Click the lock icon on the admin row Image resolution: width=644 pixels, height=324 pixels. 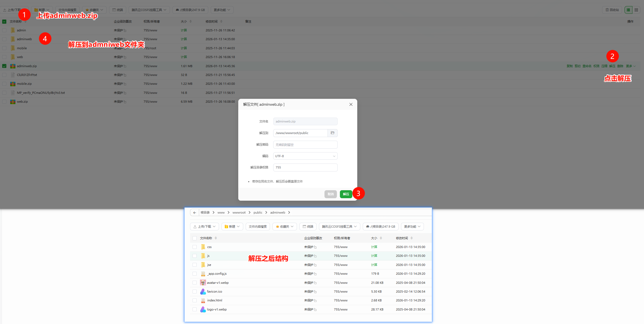point(125,31)
